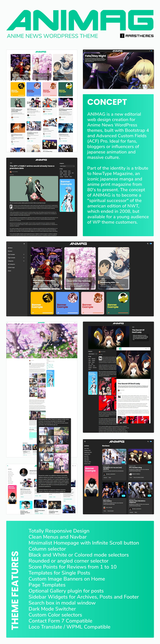Close the sidebar menu with the X icon
Image resolution: width=160 pixels, height=644 pixels.
point(24,244)
